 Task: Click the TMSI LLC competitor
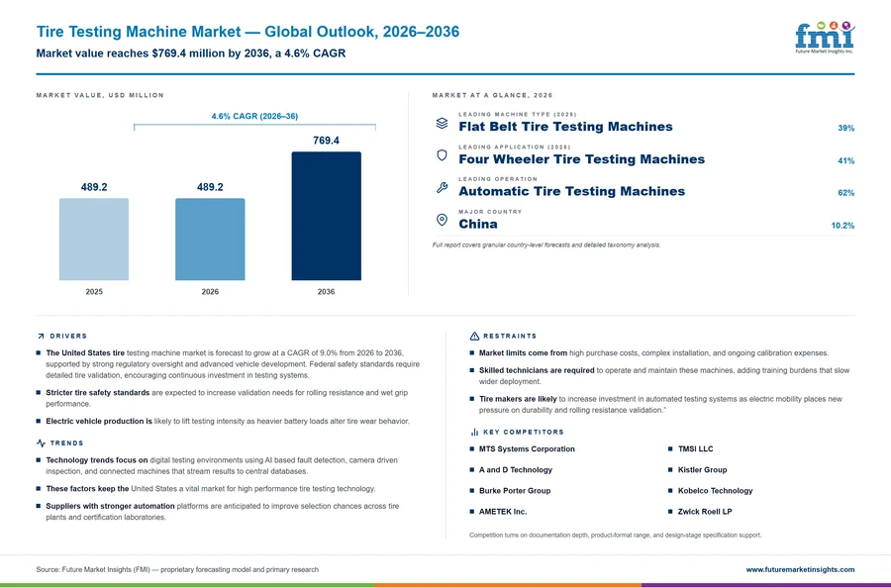695,448
